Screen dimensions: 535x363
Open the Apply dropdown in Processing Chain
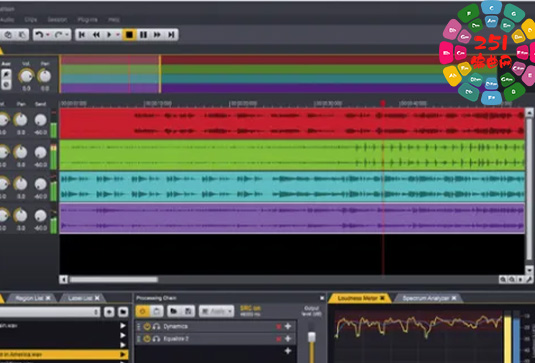217,311
